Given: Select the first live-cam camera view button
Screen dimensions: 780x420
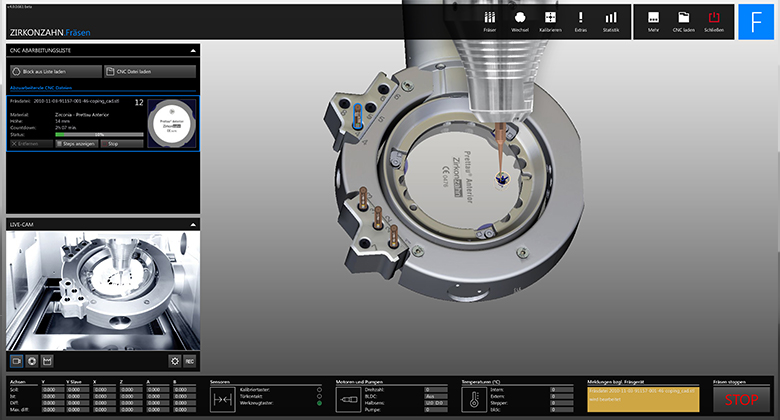Looking at the screenshot, I should (x=17, y=360).
